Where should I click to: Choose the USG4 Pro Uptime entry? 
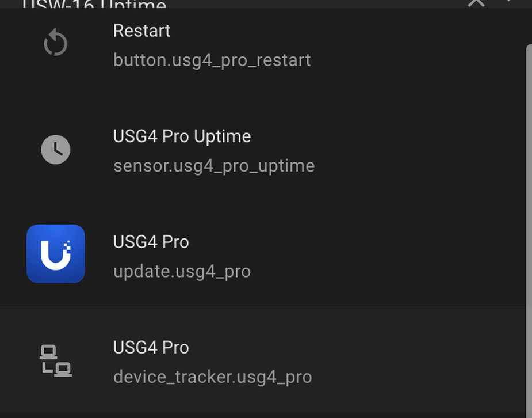pyautogui.click(x=182, y=136)
